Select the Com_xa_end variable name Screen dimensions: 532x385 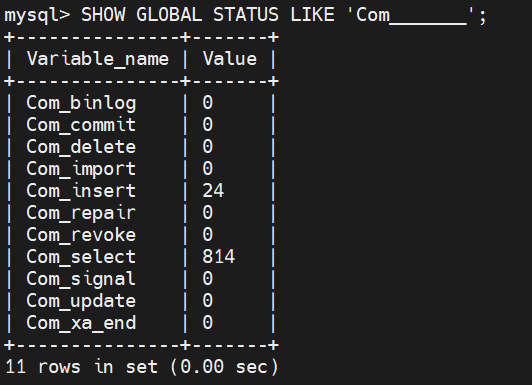click(81, 323)
